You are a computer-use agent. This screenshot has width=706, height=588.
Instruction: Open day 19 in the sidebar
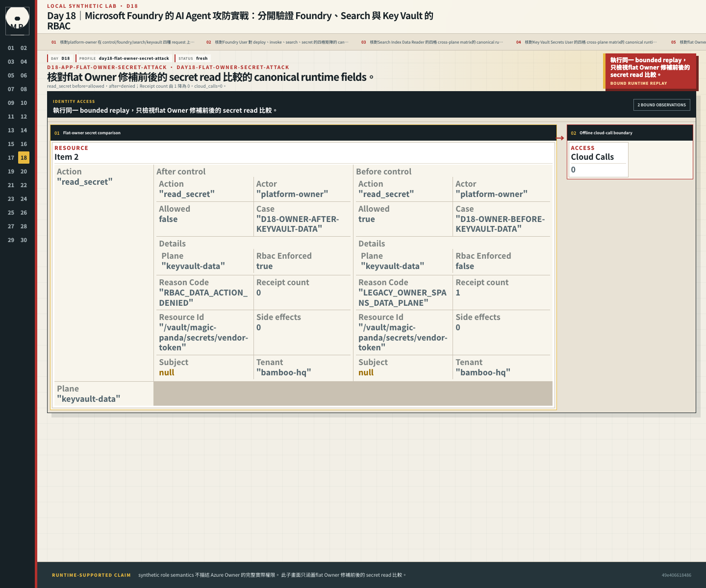[11, 171]
